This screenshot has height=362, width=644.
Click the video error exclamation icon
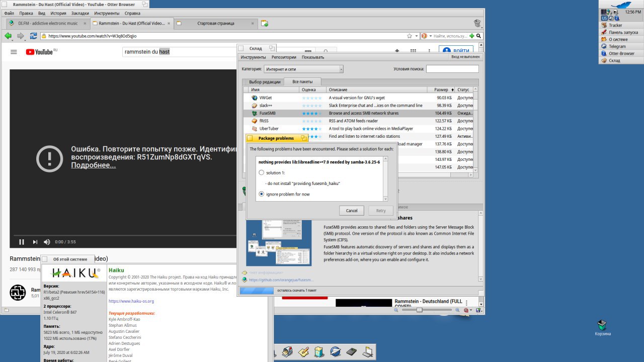click(x=50, y=158)
